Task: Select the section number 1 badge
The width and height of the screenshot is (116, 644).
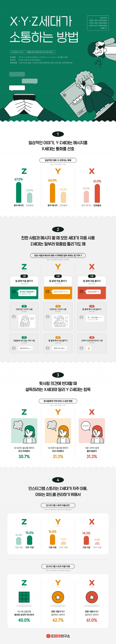Action: pyautogui.click(x=58, y=134)
